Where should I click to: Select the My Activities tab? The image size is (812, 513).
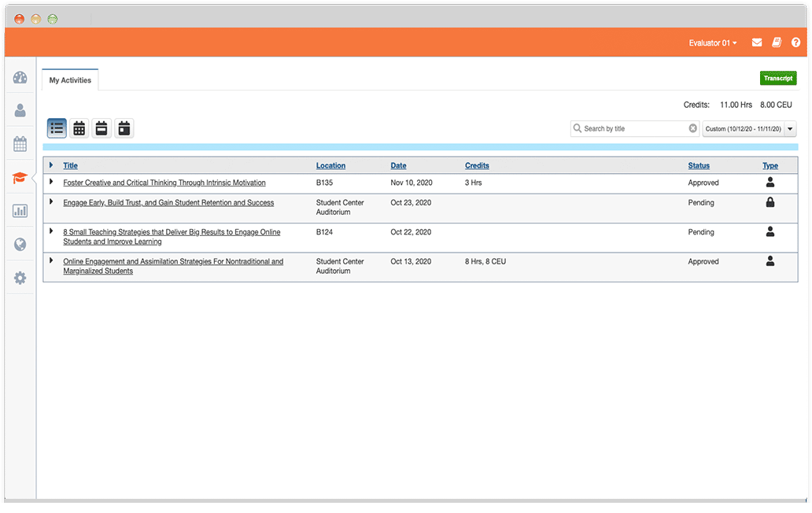pos(70,80)
